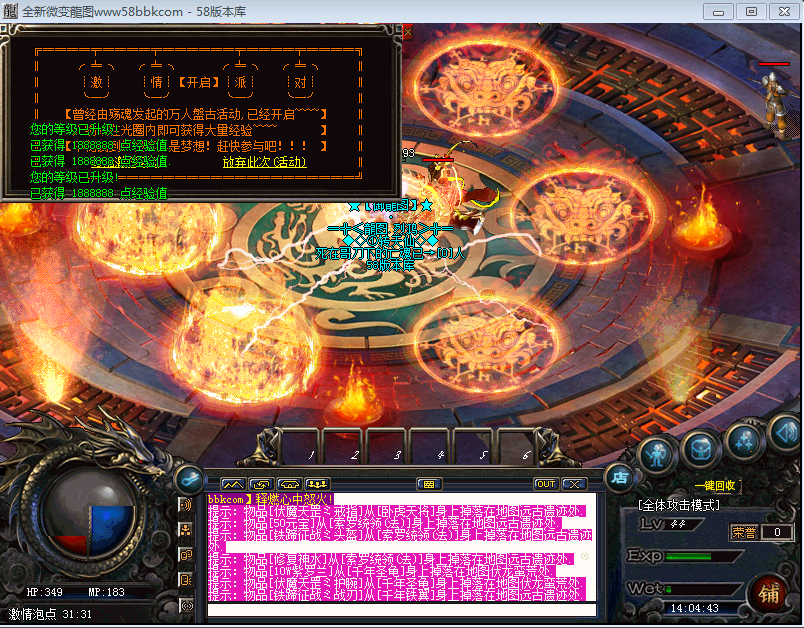Toggle the sound speaker round button
This screenshot has height=628, width=804.
[x=788, y=434]
